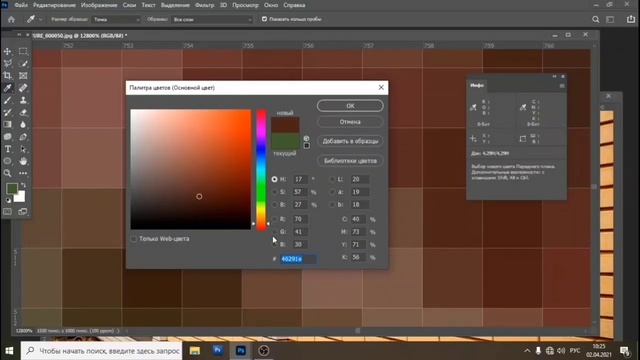Select the Zoom magnifier tool
Image resolution: width=640 pixels, height=360 pixels.
7,173
